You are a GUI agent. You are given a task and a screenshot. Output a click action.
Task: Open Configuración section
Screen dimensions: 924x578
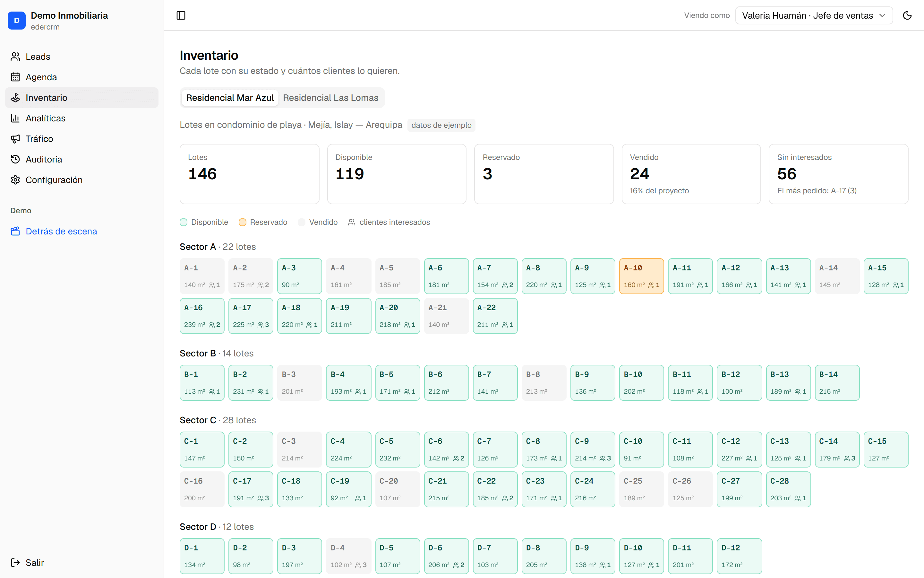[x=82, y=180]
